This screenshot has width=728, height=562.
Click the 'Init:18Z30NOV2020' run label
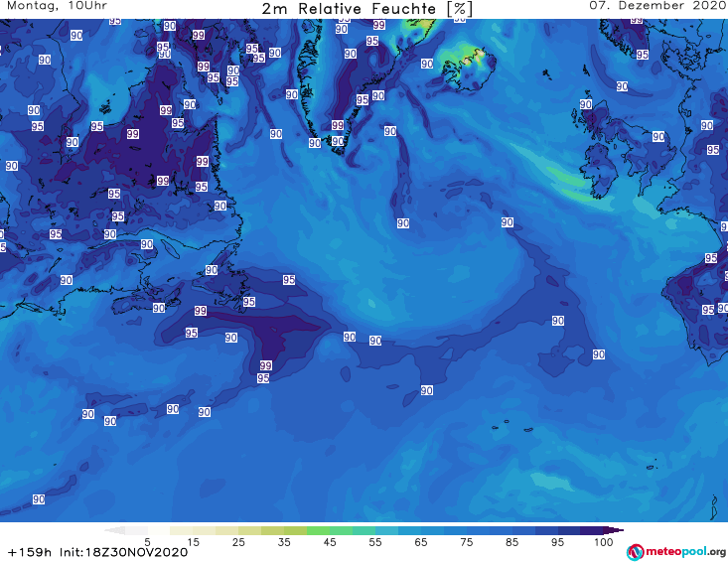123,552
